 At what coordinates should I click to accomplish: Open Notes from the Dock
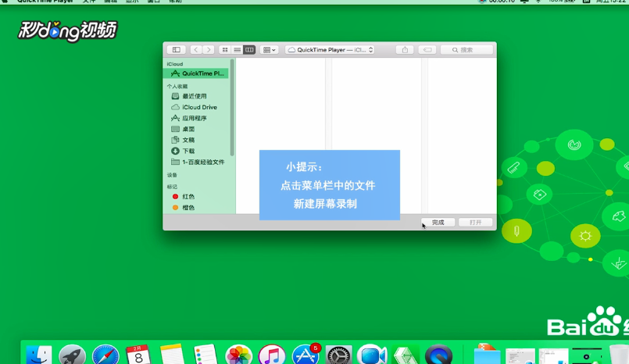(172, 355)
